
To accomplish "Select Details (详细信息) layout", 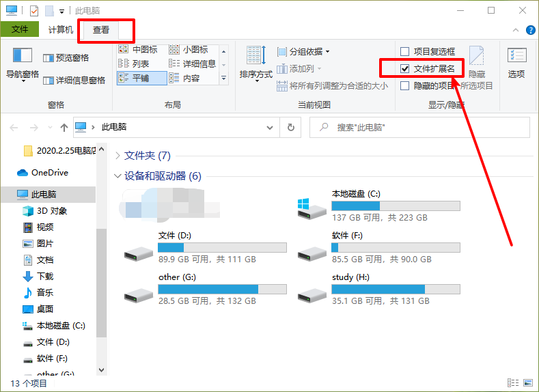I will click(193, 64).
